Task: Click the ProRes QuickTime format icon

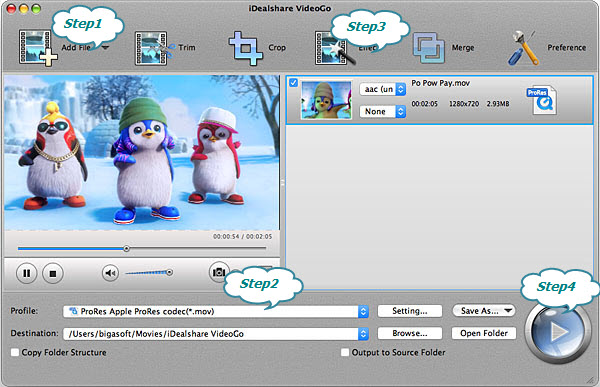Action: pyautogui.click(x=542, y=100)
